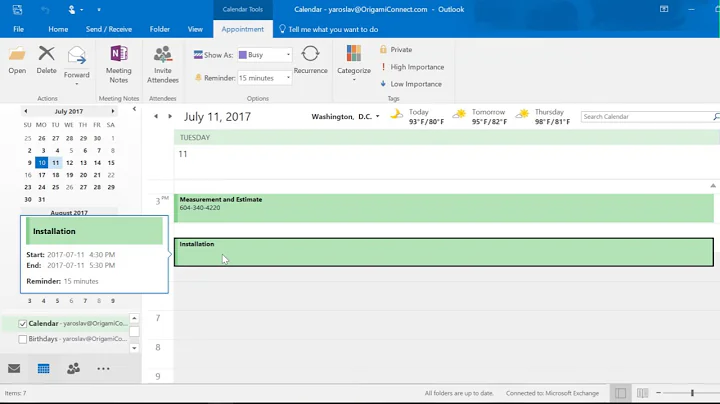Go to next day in calendar
Screen dimensions: 720x404
coord(170,117)
